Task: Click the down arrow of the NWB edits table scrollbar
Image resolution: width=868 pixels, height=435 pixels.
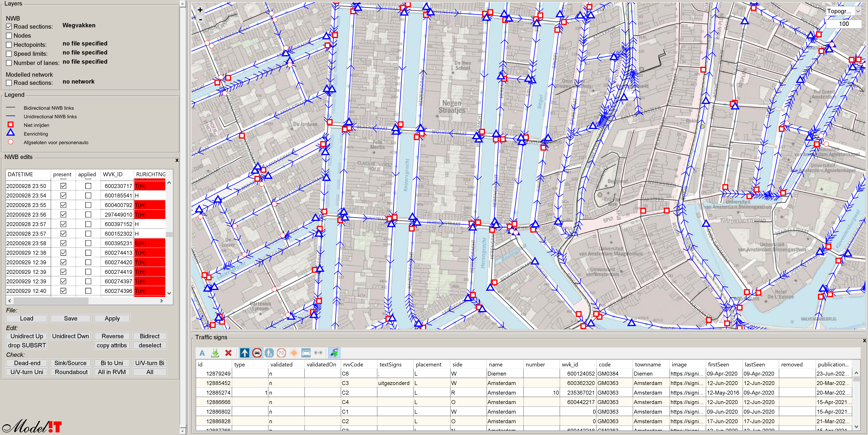Action: pos(169,293)
